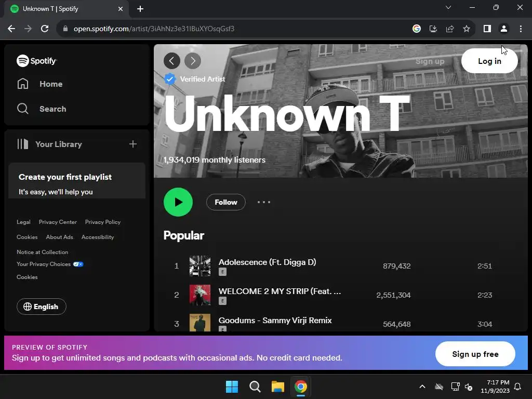
Task: Click the 2,551,304 play count
Action: click(393, 295)
